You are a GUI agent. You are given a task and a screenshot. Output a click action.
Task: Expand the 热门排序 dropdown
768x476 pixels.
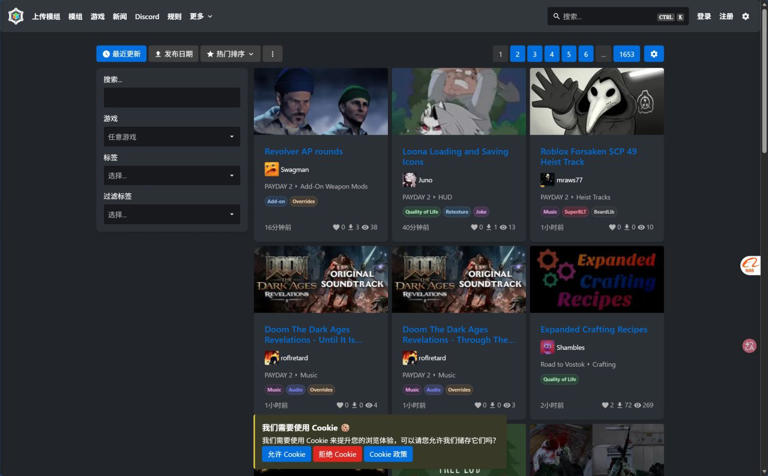click(230, 54)
